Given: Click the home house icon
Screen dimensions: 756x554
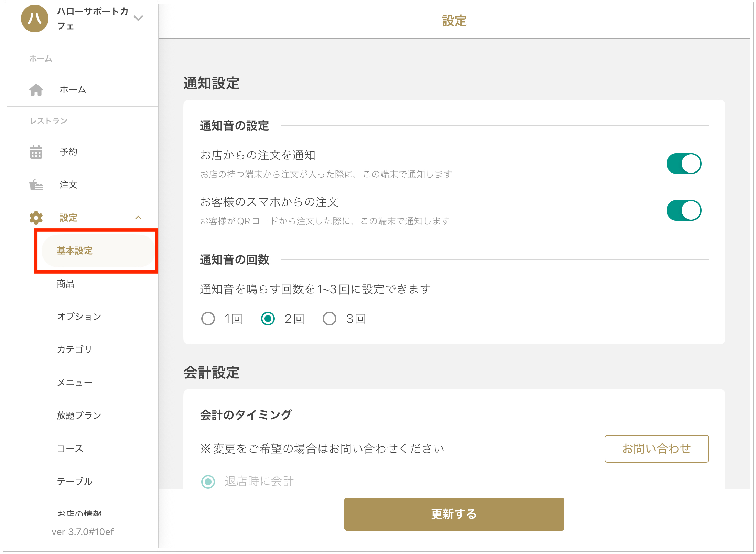Looking at the screenshot, I should pyautogui.click(x=36, y=90).
